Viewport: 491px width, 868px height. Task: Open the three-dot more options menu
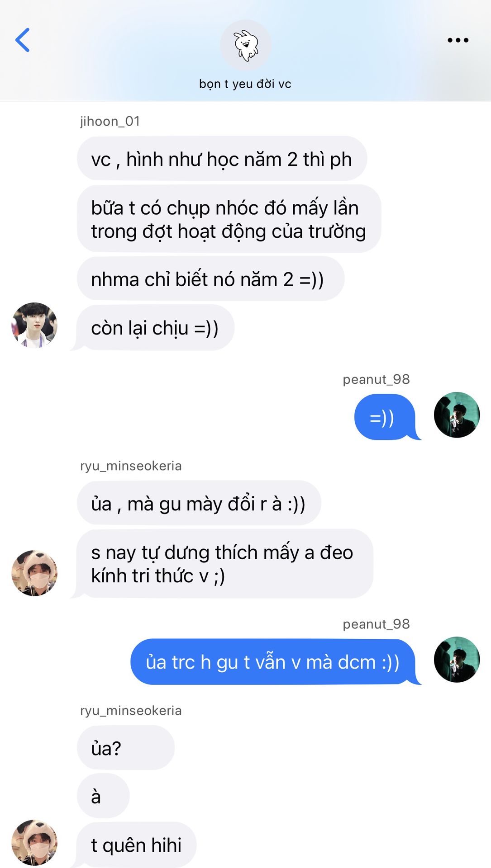(458, 40)
